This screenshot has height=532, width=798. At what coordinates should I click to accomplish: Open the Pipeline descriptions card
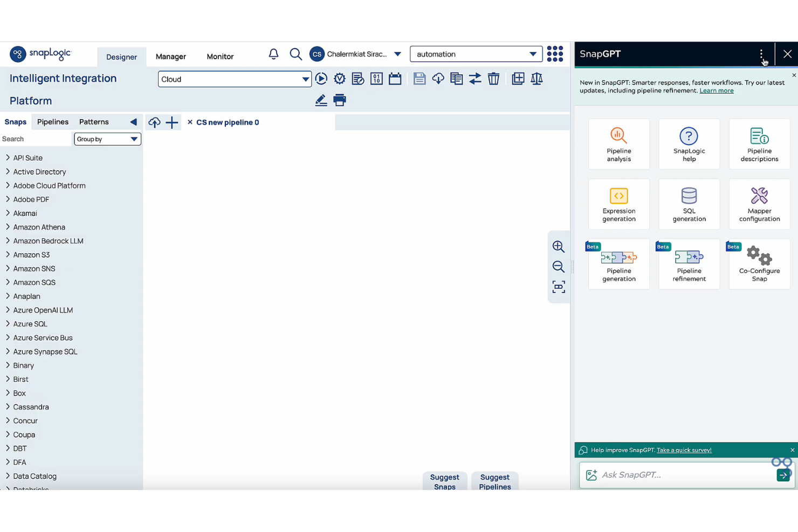click(x=759, y=144)
